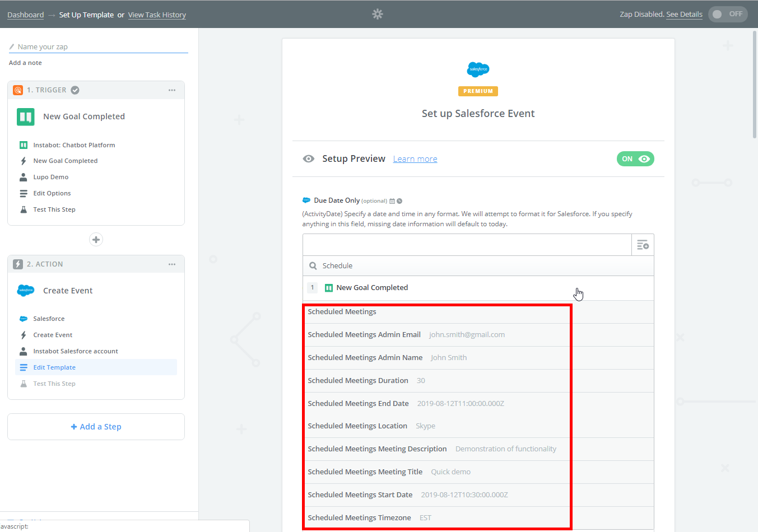
Task: Toggle the Setup Preview ON switch
Action: click(635, 159)
